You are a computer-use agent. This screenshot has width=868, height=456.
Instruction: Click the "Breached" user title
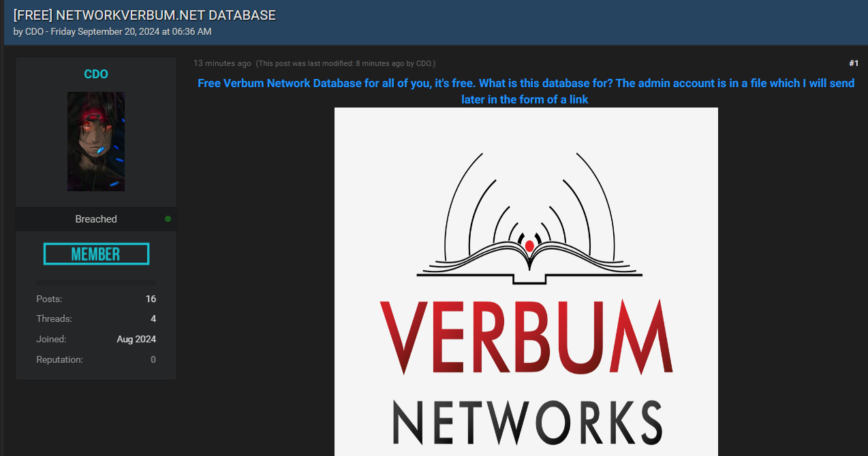(96, 219)
